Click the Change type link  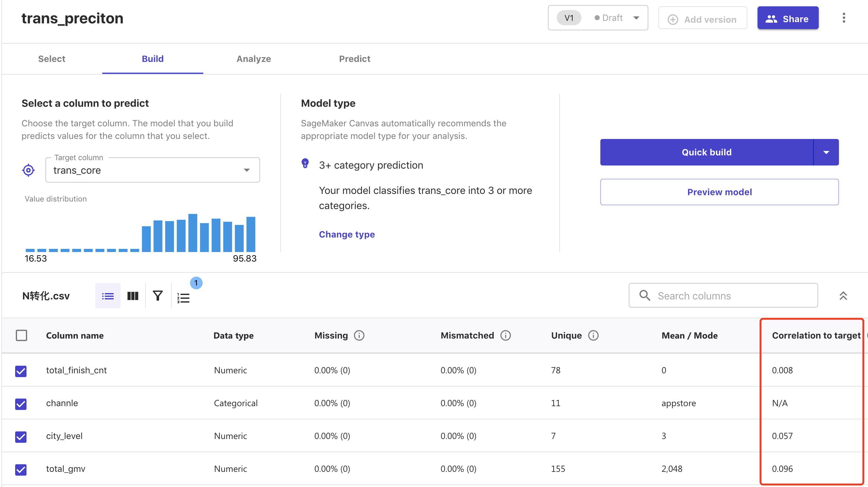347,234
